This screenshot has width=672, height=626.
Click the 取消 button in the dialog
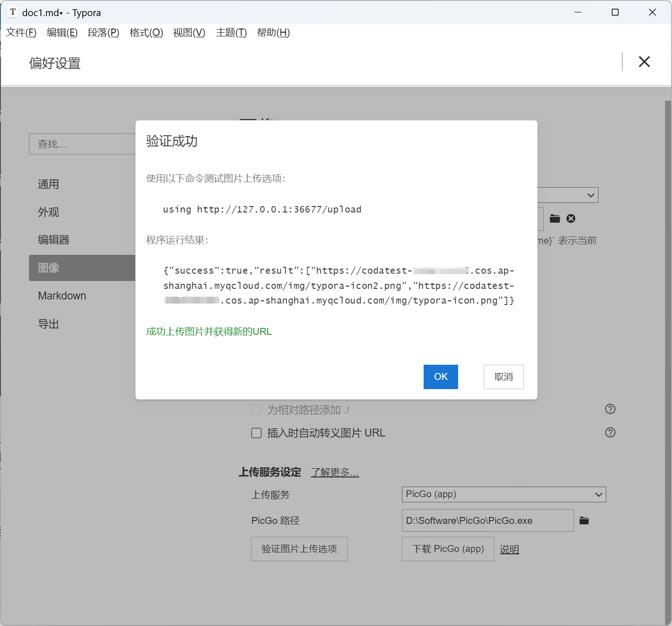pyautogui.click(x=504, y=377)
